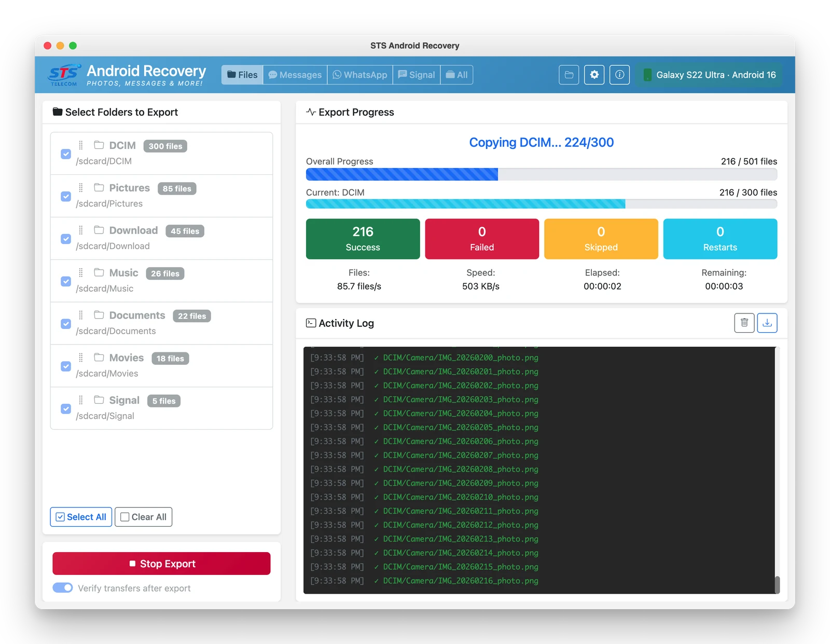The width and height of the screenshot is (830, 644).
Task: Click Select Folders panel folder icon
Action: (58, 112)
